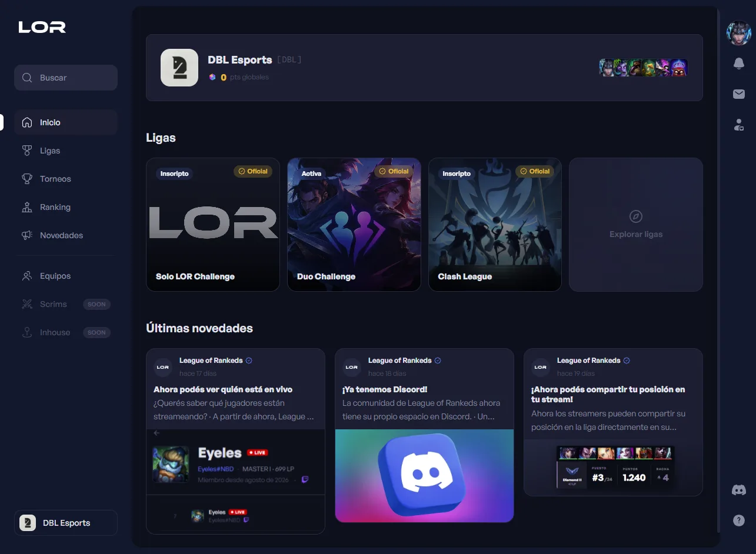This screenshot has width=756, height=554.
Task: Open Torneos in the sidebar
Action: point(66,179)
